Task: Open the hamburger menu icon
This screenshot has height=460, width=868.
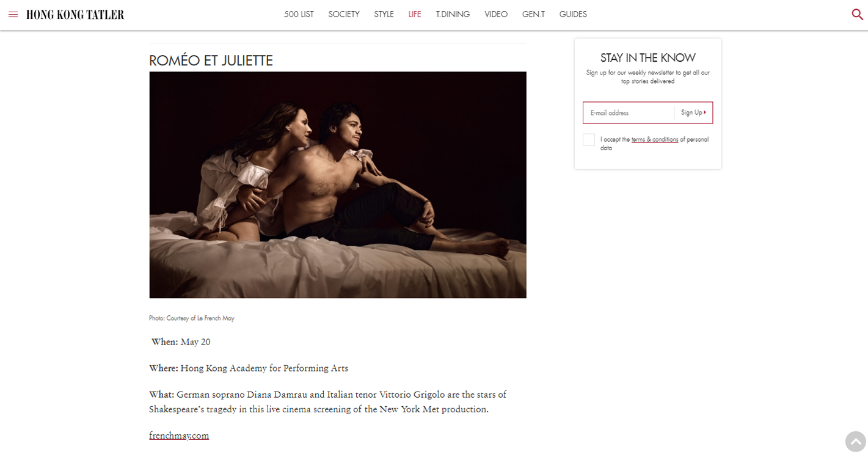Action: click(13, 15)
